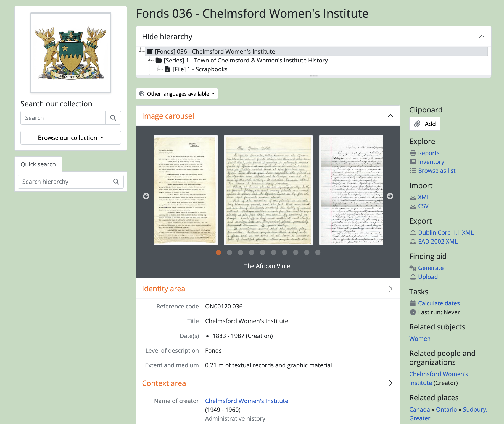Select the fifth carousel dot indicator
The width and height of the screenshot is (504, 424).
tap(263, 252)
